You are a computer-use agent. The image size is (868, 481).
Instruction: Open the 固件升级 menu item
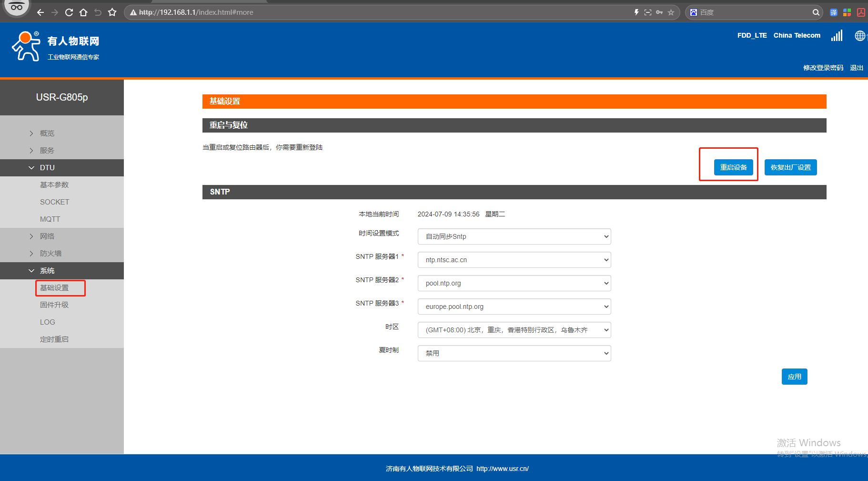(54, 305)
